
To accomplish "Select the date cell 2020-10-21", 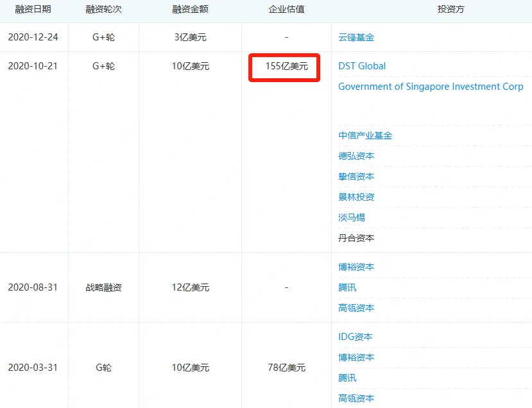I will (x=33, y=66).
